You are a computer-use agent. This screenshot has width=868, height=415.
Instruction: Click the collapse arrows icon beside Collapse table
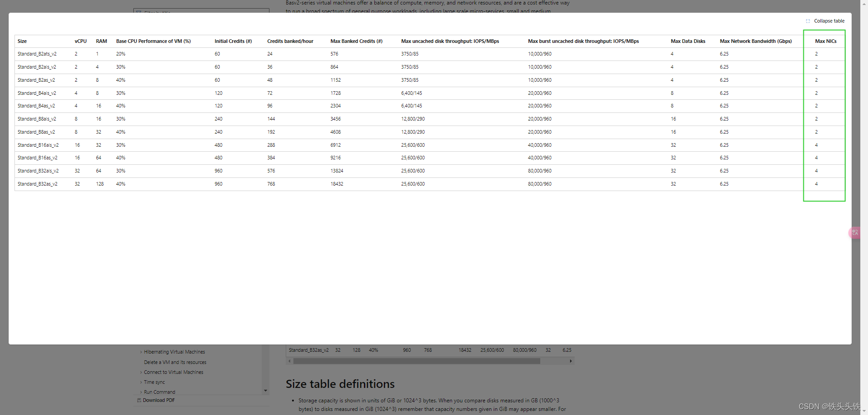(x=808, y=21)
